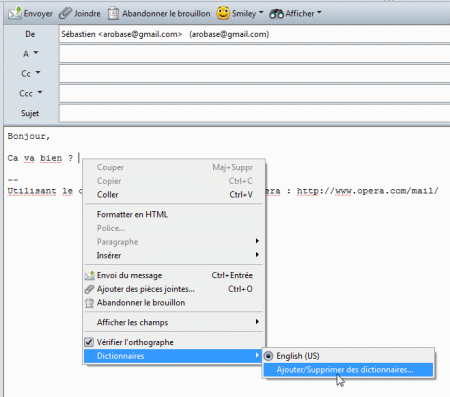
Task: Click the word Utilisant in signature
Action: (32, 191)
